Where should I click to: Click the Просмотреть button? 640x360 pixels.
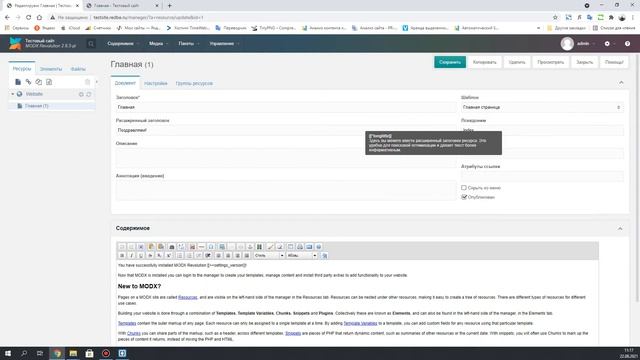tap(551, 62)
